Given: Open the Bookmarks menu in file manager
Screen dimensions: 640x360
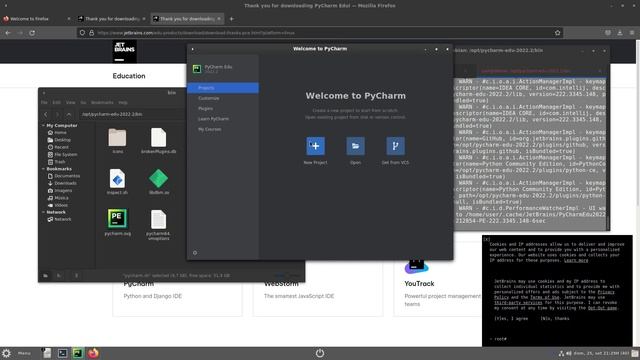Looking at the screenshot, I should point(102,102).
